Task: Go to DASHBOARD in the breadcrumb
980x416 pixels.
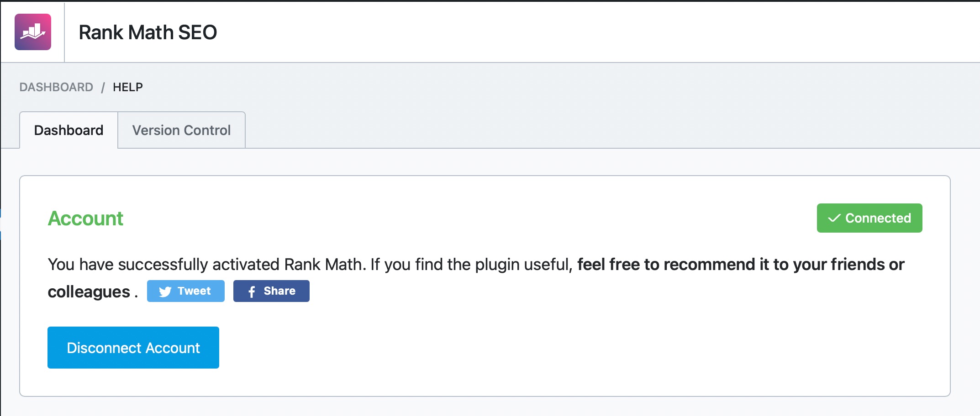Action: coord(56,87)
